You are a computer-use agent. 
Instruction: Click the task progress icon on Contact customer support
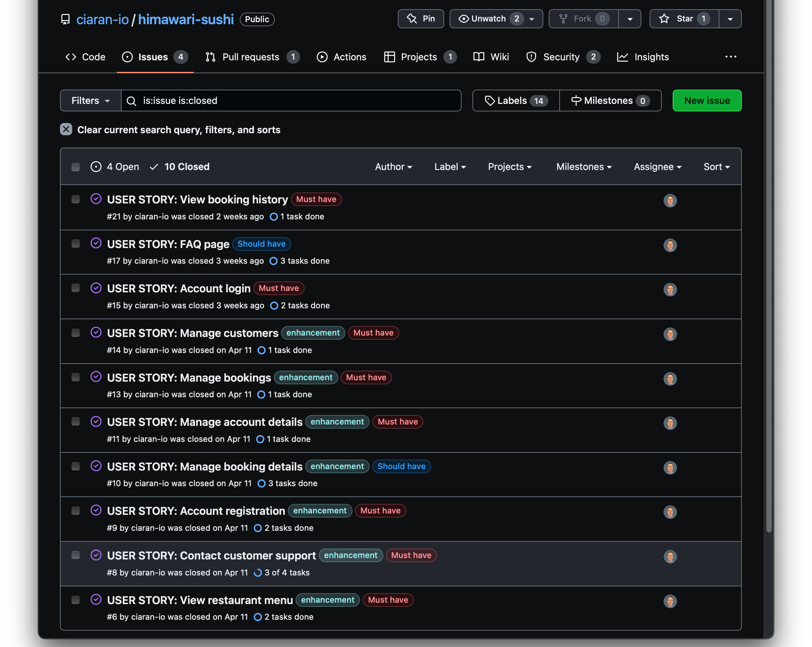point(257,573)
